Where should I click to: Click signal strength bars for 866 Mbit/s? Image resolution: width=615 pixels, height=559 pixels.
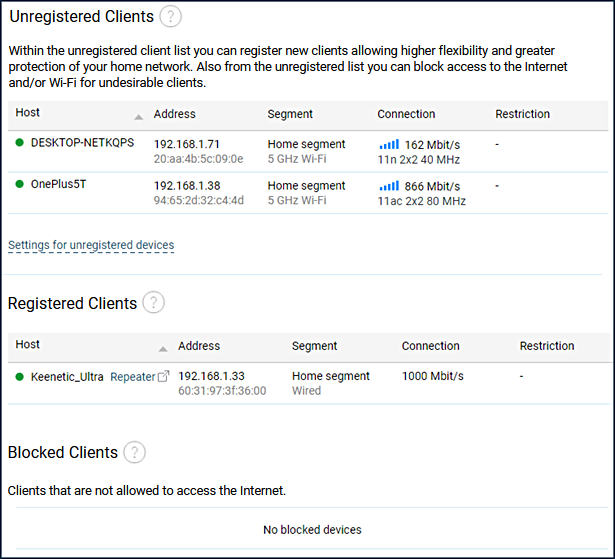(x=389, y=186)
